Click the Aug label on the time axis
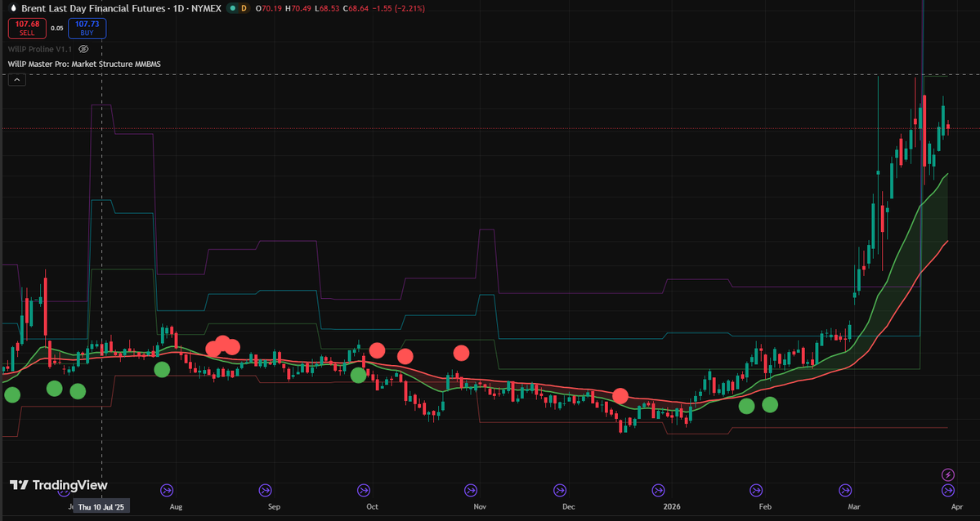The height and width of the screenshot is (521, 980). (x=177, y=506)
